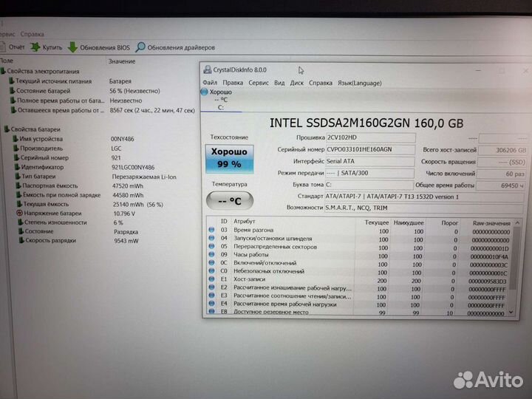Open the Язык(Language) menu
The image size is (532, 399).
pyautogui.click(x=359, y=83)
